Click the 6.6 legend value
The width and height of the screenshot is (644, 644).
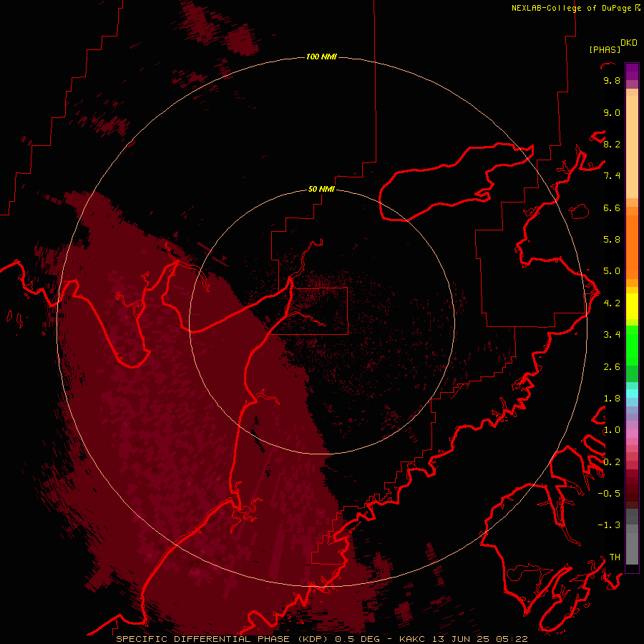point(612,208)
